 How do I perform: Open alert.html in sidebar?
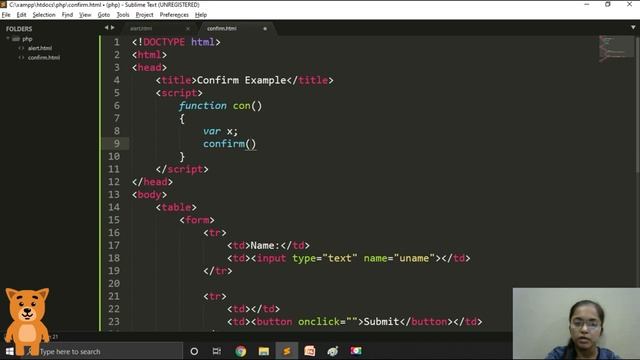tap(40, 48)
